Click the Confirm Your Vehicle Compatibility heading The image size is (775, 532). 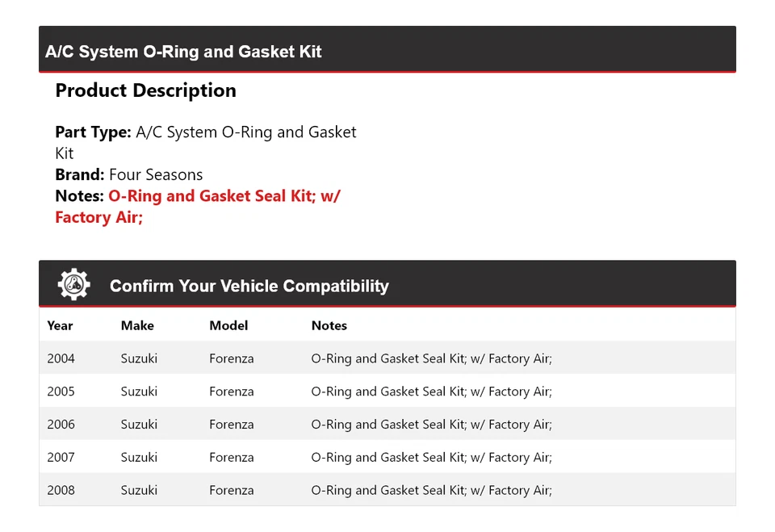249,286
